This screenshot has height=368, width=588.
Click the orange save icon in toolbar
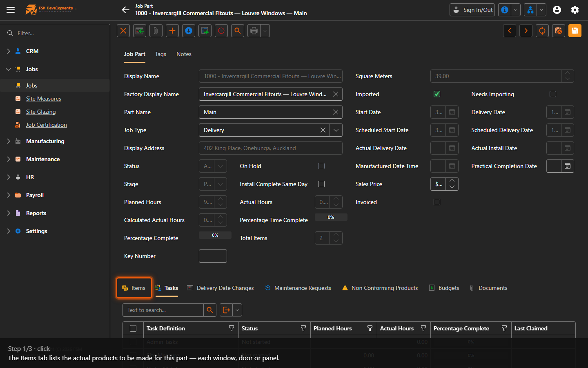tap(575, 31)
